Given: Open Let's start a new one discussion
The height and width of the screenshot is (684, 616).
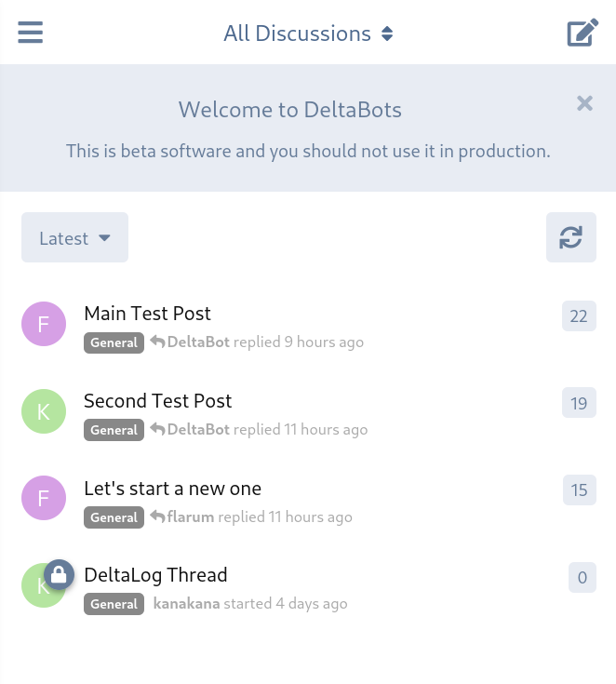Looking at the screenshot, I should (173, 489).
